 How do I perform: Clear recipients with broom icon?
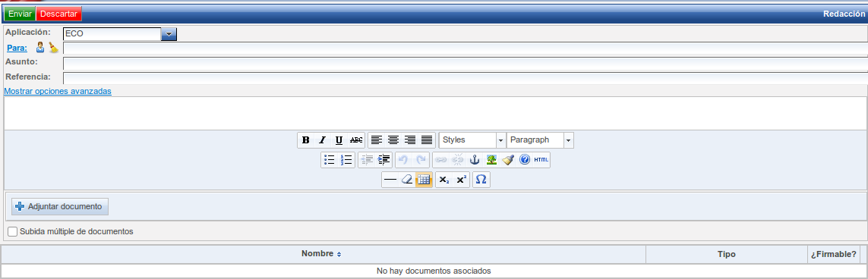(53, 48)
